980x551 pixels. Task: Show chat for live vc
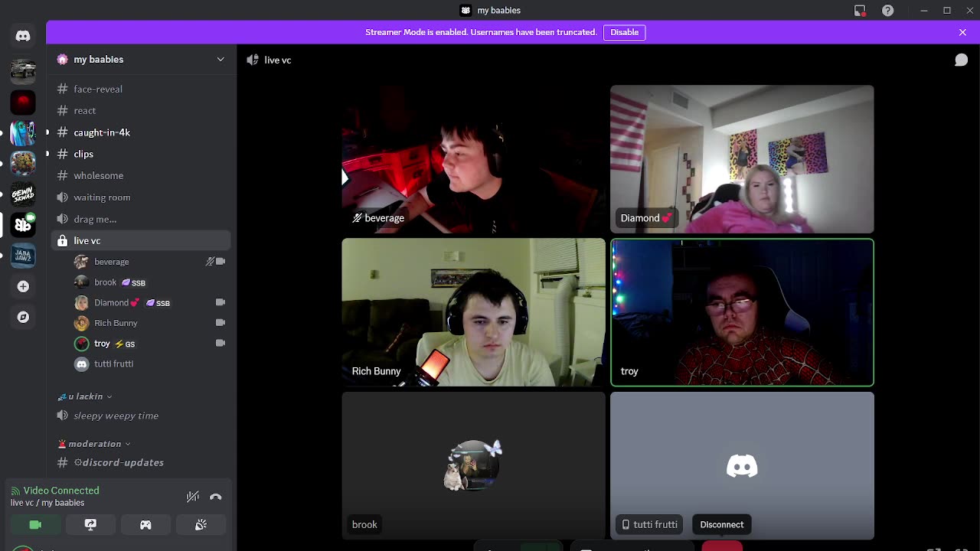tap(961, 60)
